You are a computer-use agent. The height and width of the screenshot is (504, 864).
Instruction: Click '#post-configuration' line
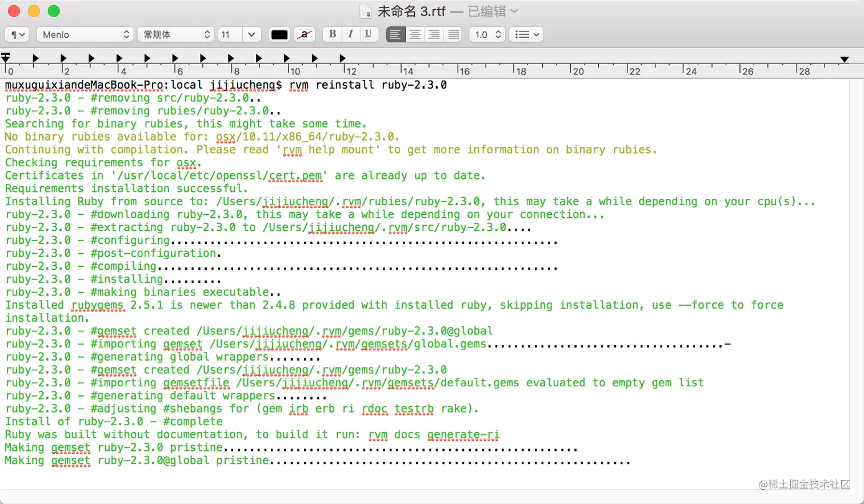[113, 253]
